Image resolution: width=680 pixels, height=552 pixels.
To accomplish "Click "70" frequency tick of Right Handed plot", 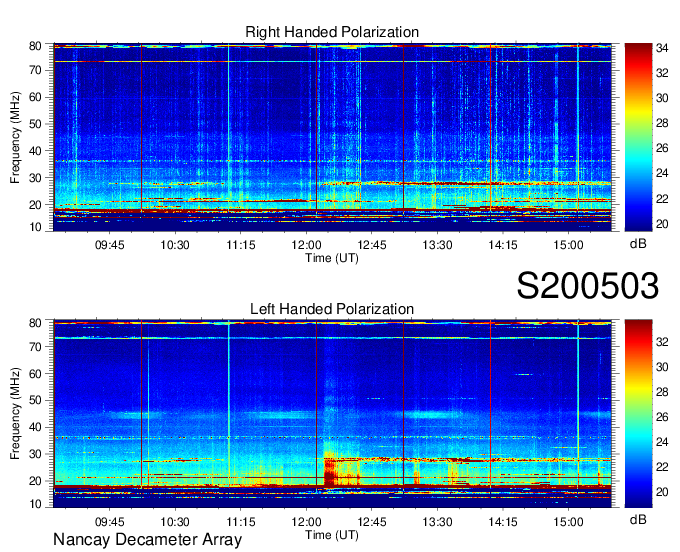I will 36,70.
